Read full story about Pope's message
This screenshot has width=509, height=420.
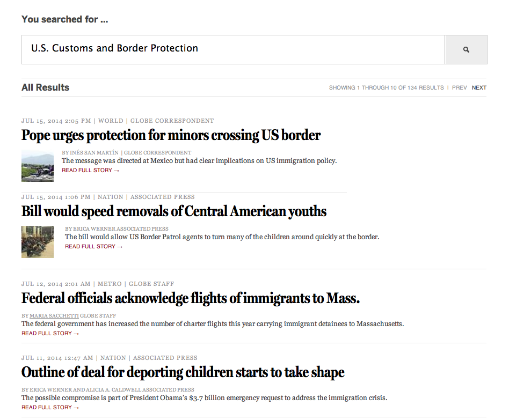click(x=90, y=171)
